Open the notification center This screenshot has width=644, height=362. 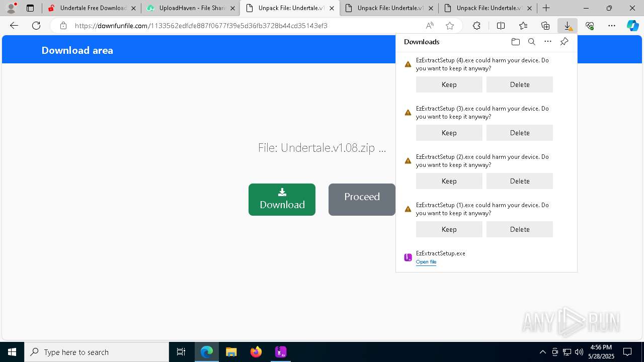(x=627, y=352)
